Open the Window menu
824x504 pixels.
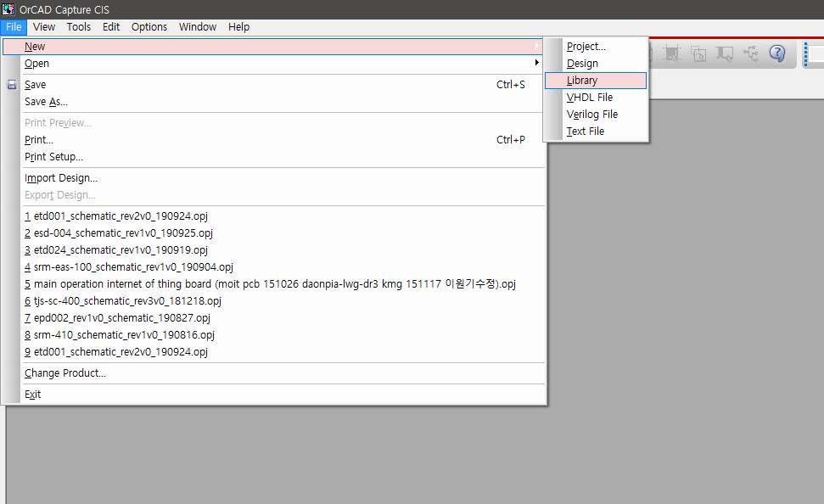click(x=198, y=27)
